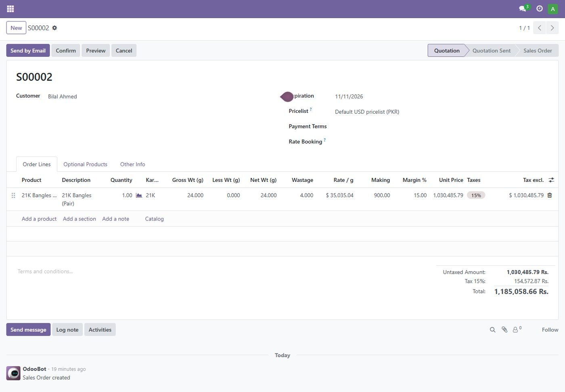Confirm the quotation

pyautogui.click(x=66, y=50)
